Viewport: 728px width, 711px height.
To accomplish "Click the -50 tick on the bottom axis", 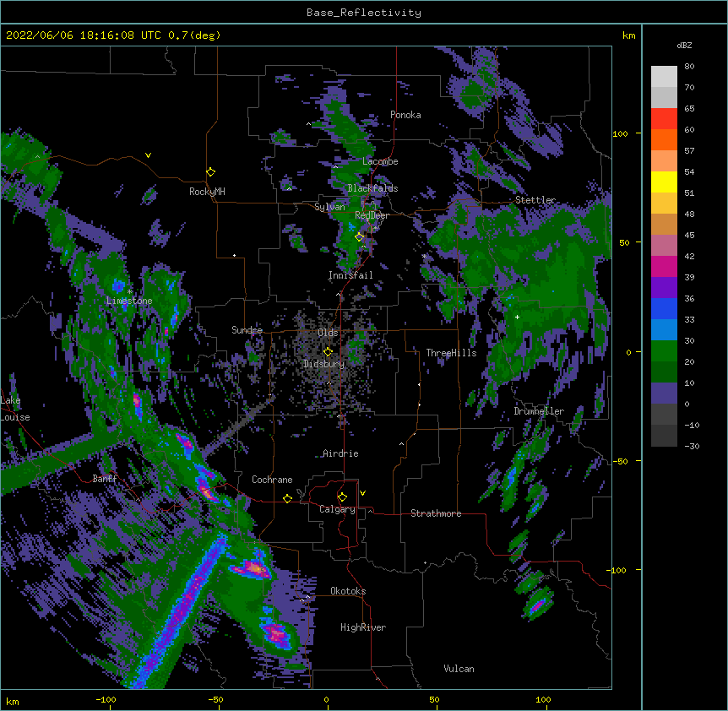I will pyautogui.click(x=215, y=699).
